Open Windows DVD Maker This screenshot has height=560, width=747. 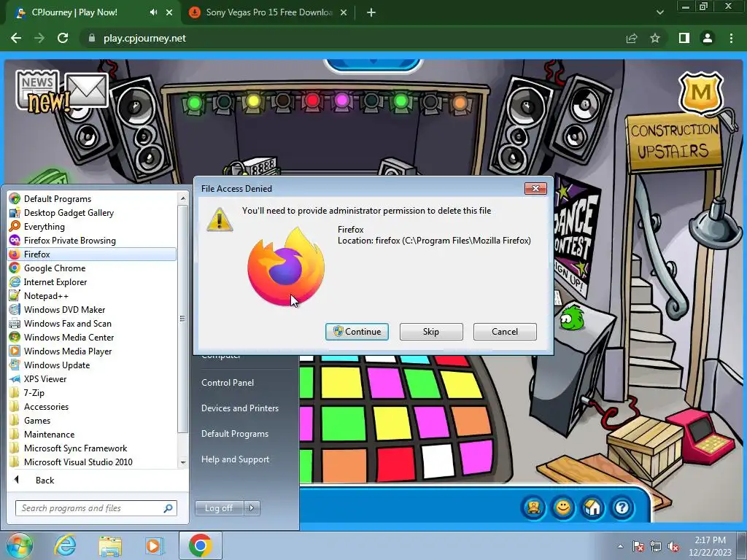(x=64, y=309)
